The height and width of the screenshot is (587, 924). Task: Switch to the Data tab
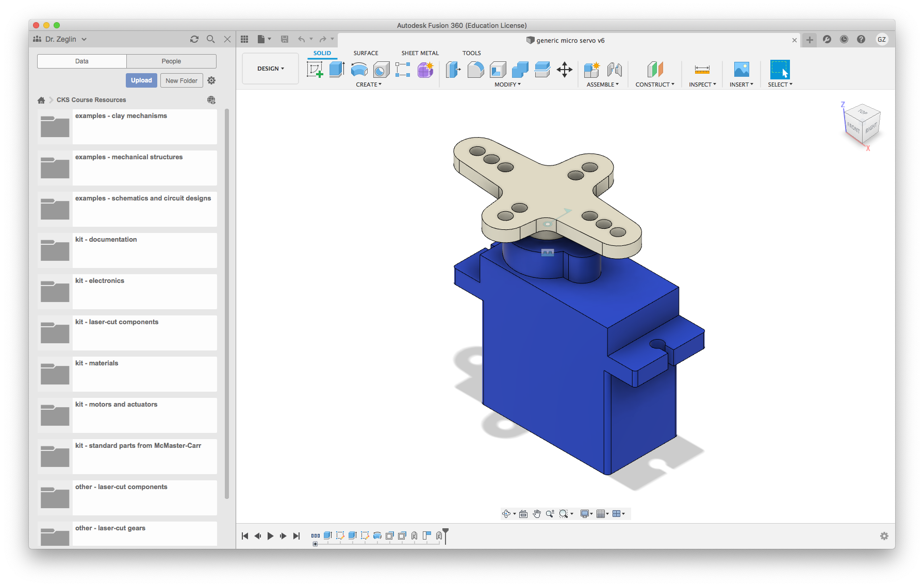(82, 61)
